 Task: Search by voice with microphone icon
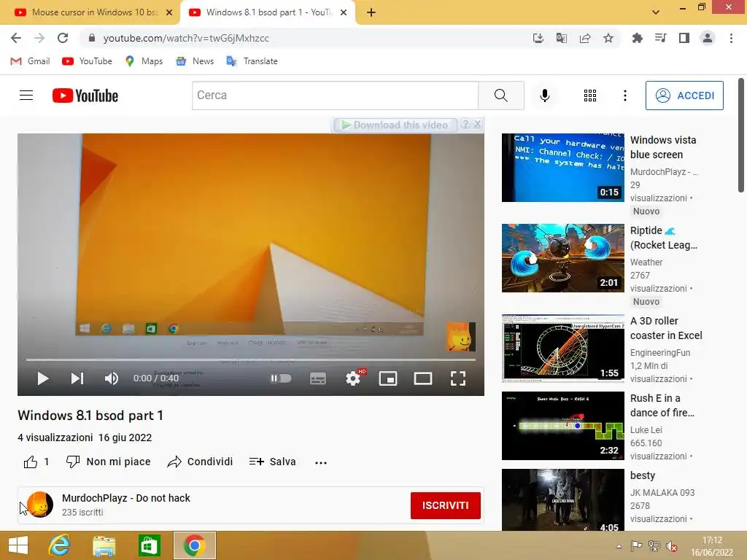[544, 96]
